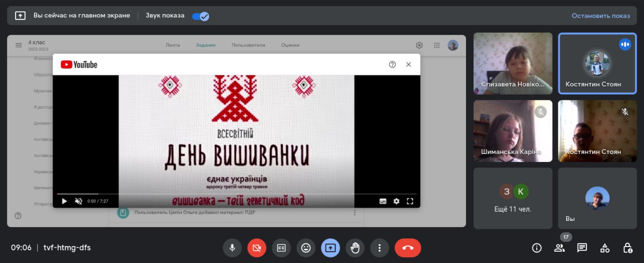The image size is (644, 263).
Task: Hang up the call
Action: [408, 248]
